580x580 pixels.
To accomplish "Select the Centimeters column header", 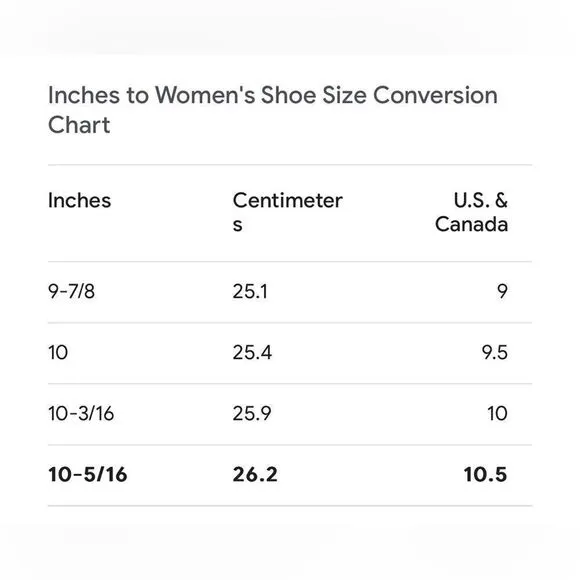I will click(287, 213).
